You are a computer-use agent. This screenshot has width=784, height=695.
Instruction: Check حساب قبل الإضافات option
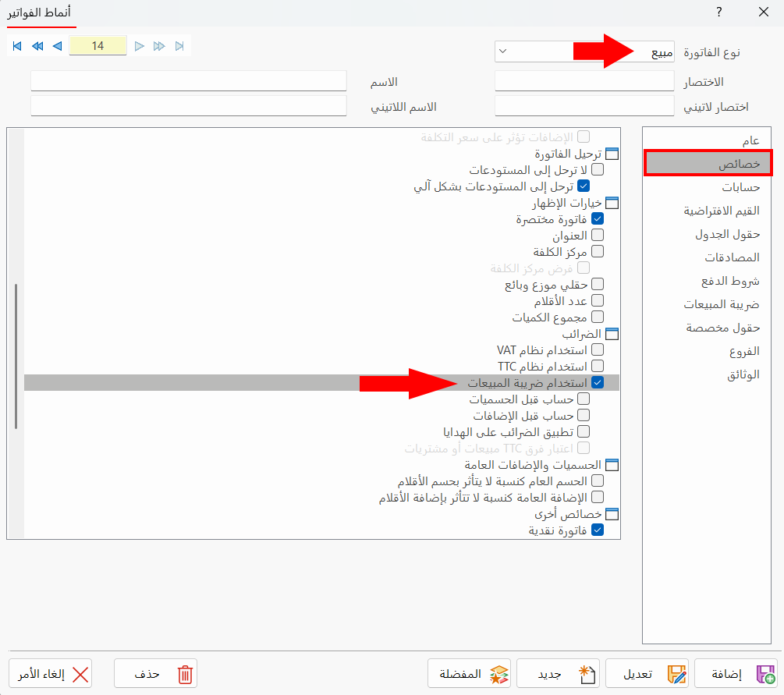tap(584, 415)
